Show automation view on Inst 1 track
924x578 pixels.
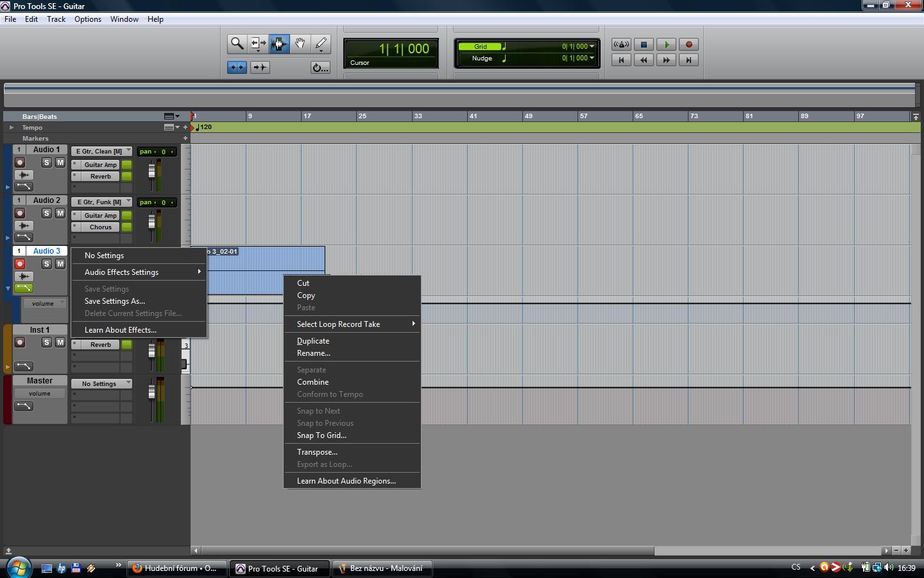tap(24, 366)
